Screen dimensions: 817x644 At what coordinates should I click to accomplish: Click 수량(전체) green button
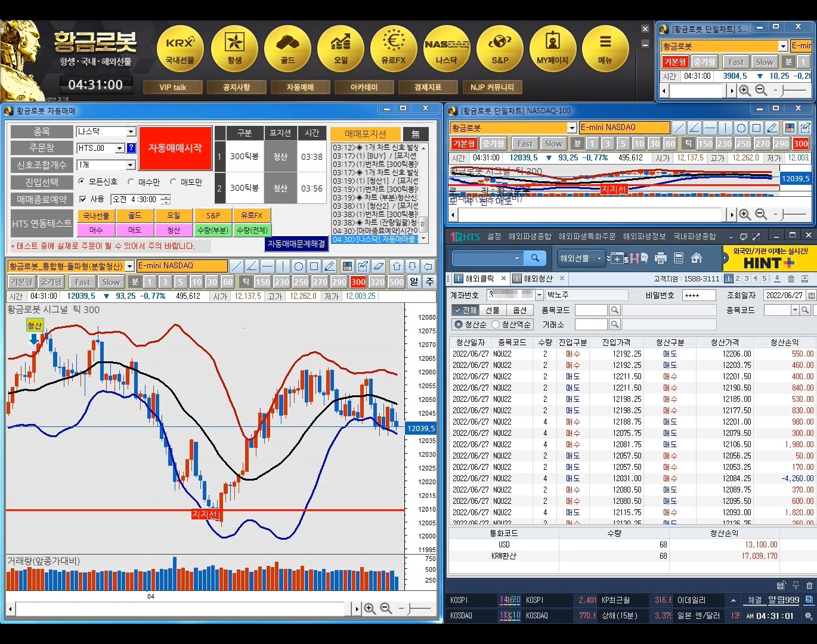point(252,230)
